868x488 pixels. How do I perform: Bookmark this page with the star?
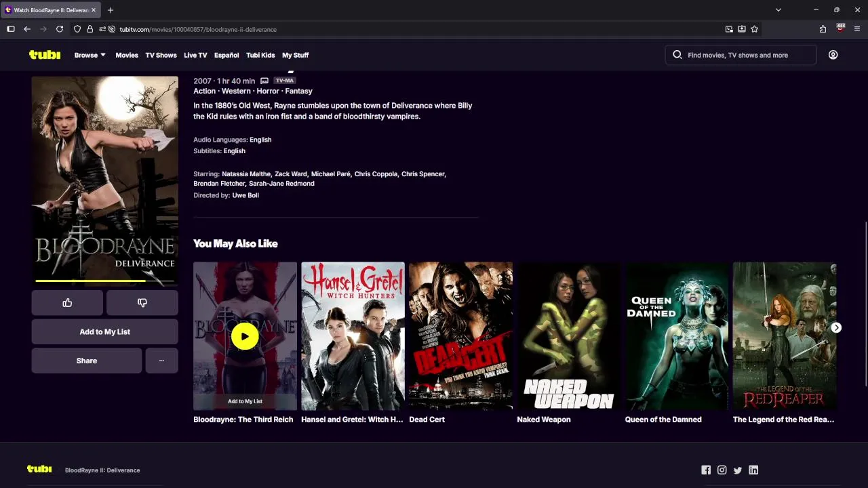754,29
